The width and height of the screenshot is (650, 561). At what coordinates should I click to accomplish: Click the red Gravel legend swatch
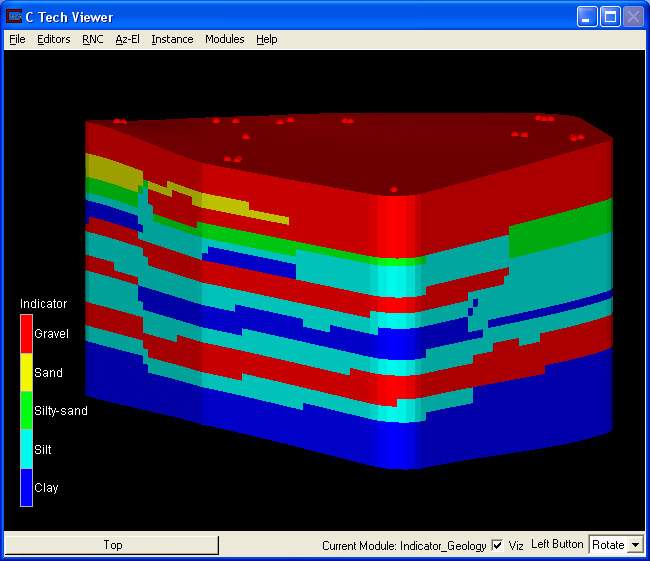tap(26, 334)
